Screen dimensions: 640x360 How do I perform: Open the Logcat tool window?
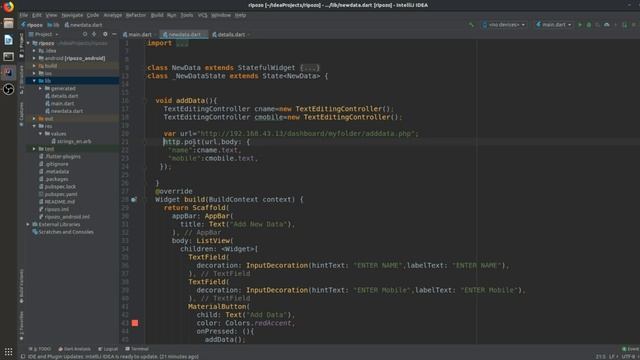coord(108,349)
